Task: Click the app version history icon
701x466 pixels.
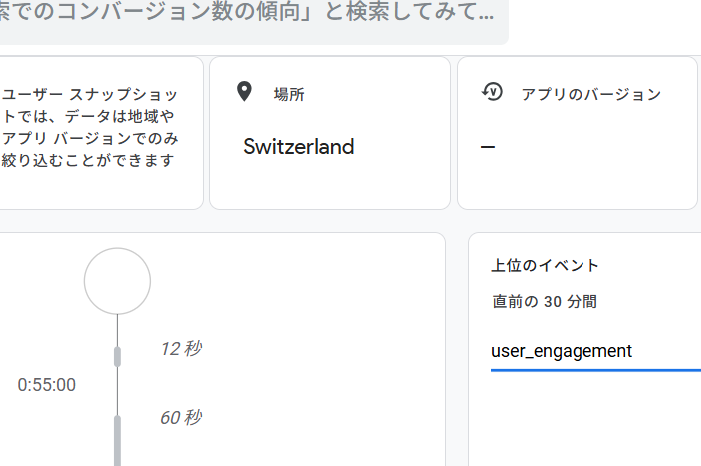Action: [492, 93]
